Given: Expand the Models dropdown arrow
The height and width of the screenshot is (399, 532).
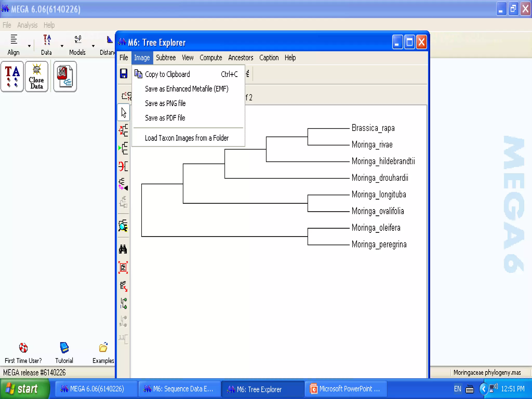Looking at the screenshot, I should [x=93, y=46].
